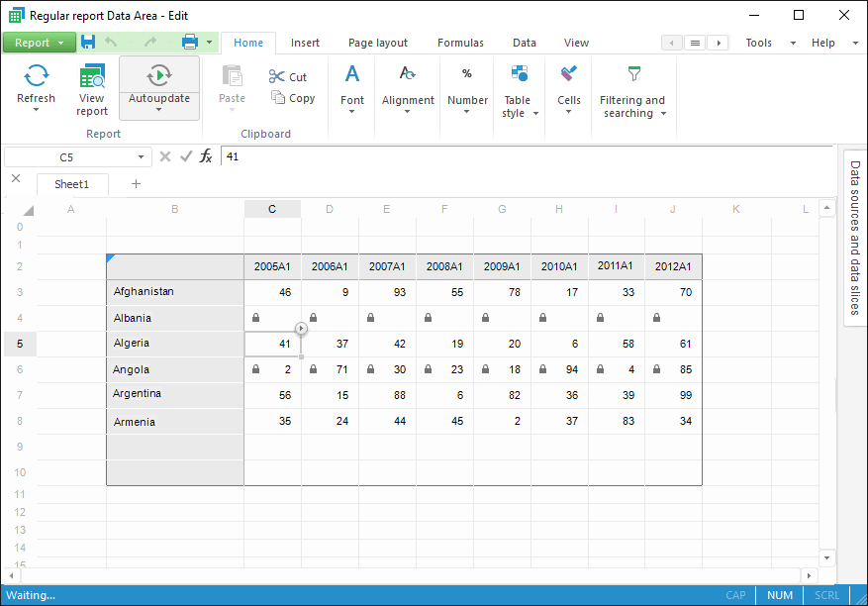Image resolution: width=868 pixels, height=606 pixels.
Task: Click the formula bar input field
Action: 525,156
